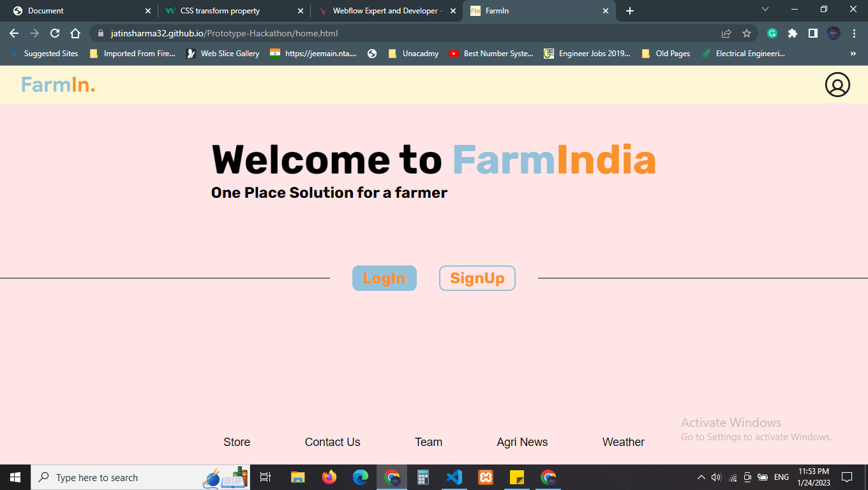
Task: Open the Windows Start menu
Action: point(15,477)
